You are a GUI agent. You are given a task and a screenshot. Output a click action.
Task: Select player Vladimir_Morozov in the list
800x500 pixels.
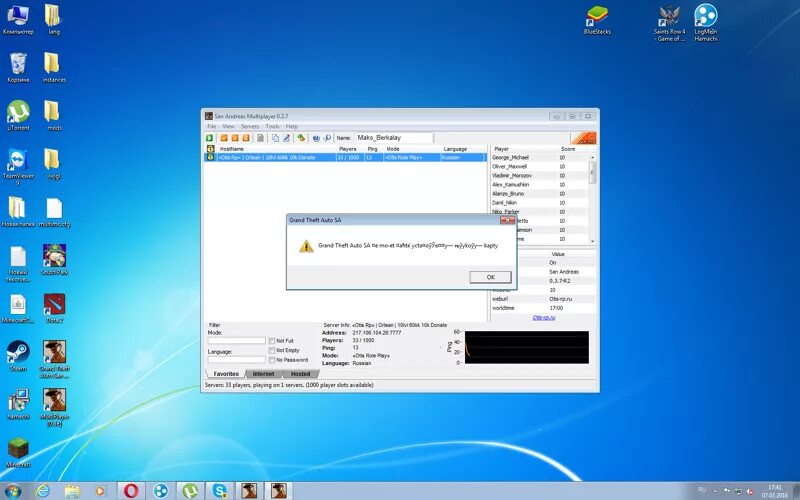pos(539,176)
